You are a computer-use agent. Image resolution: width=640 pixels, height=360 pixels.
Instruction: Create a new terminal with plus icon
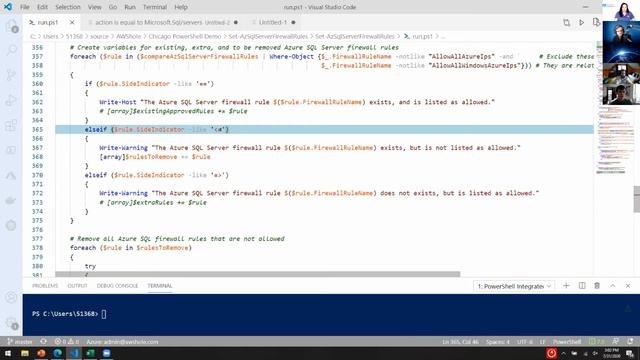pos(566,286)
